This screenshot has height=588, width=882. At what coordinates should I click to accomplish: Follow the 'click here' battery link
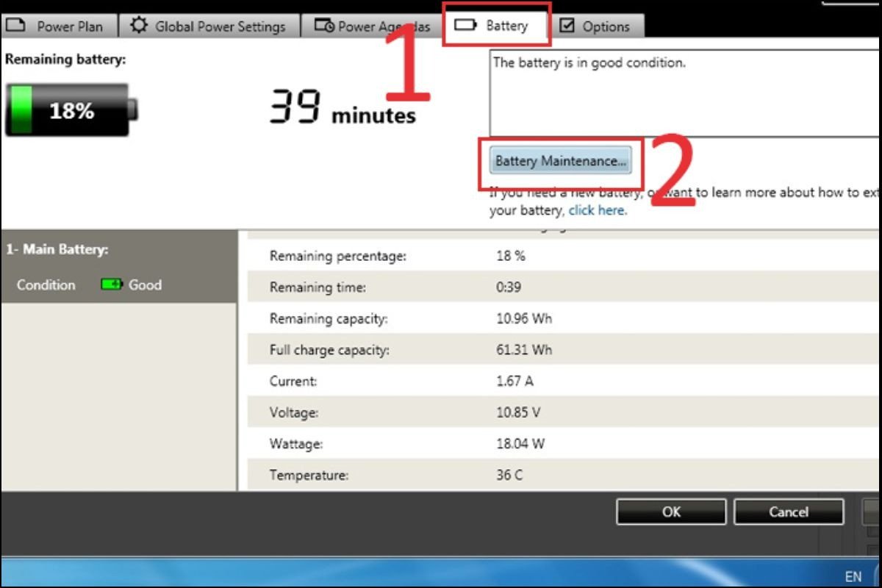(x=597, y=210)
